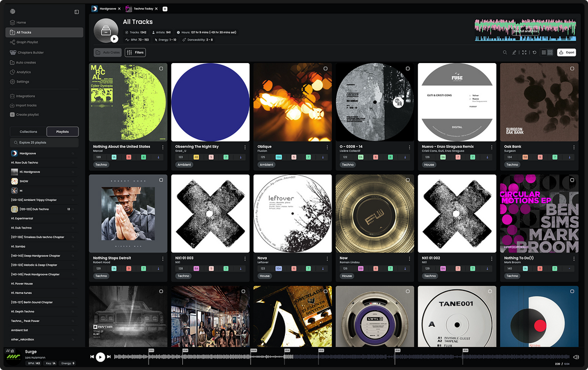This screenshot has height=370, width=588.
Task: Tick the checkbox on the Oak Bank card
Action: click(x=572, y=68)
